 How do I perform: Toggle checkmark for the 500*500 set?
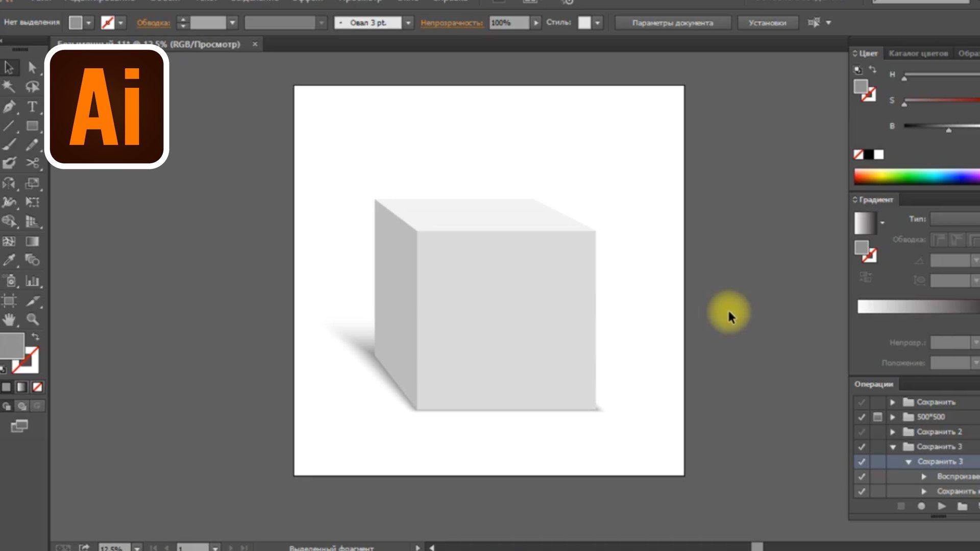pyautogui.click(x=862, y=417)
